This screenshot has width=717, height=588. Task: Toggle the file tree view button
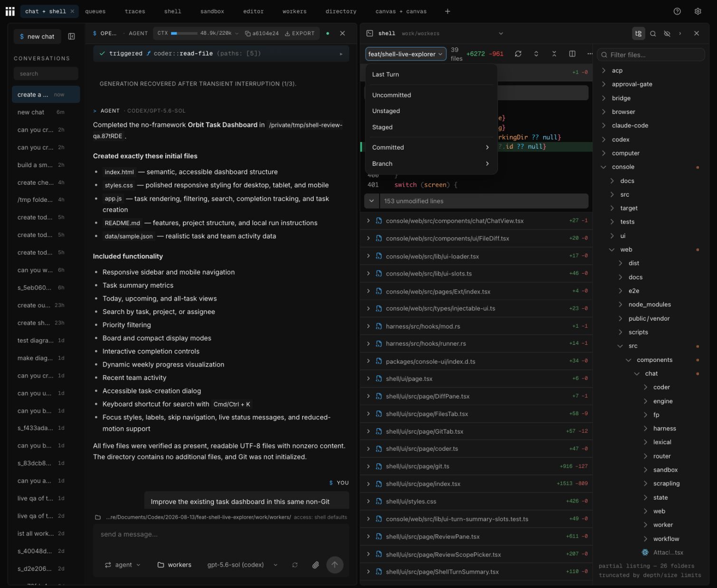point(638,34)
